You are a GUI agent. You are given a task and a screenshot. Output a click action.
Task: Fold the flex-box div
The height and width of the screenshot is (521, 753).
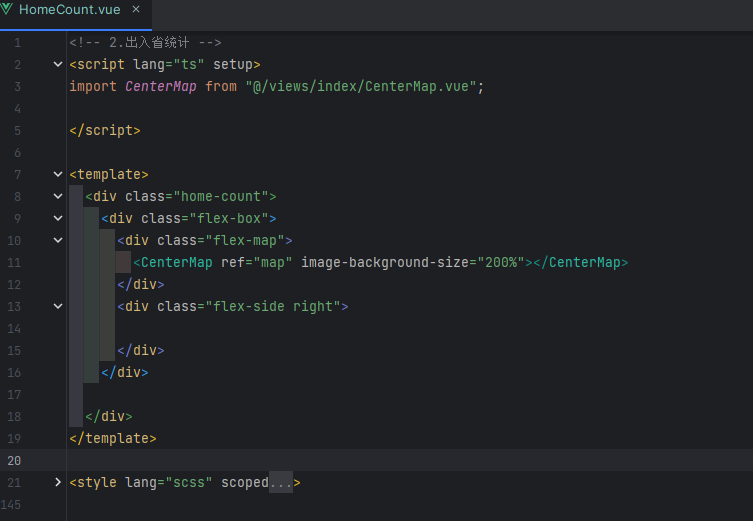tap(58, 219)
